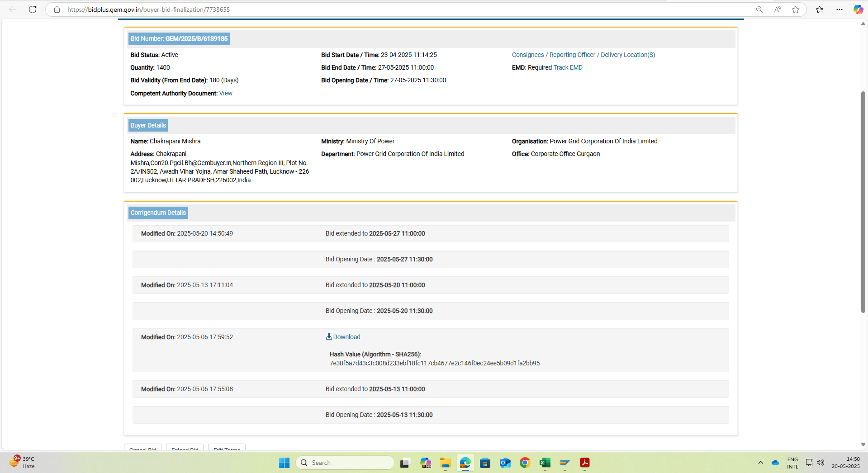Open OneDrive cloud tray icon

coord(775,463)
